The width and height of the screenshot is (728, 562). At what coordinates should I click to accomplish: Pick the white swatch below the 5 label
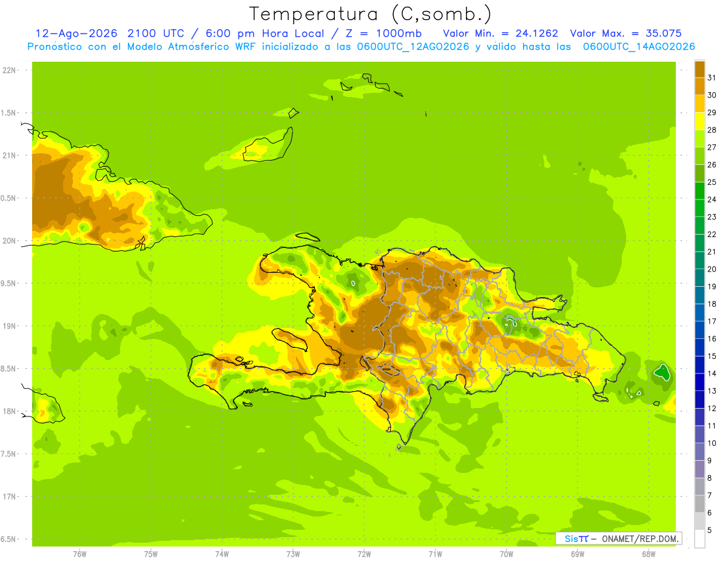(699, 539)
